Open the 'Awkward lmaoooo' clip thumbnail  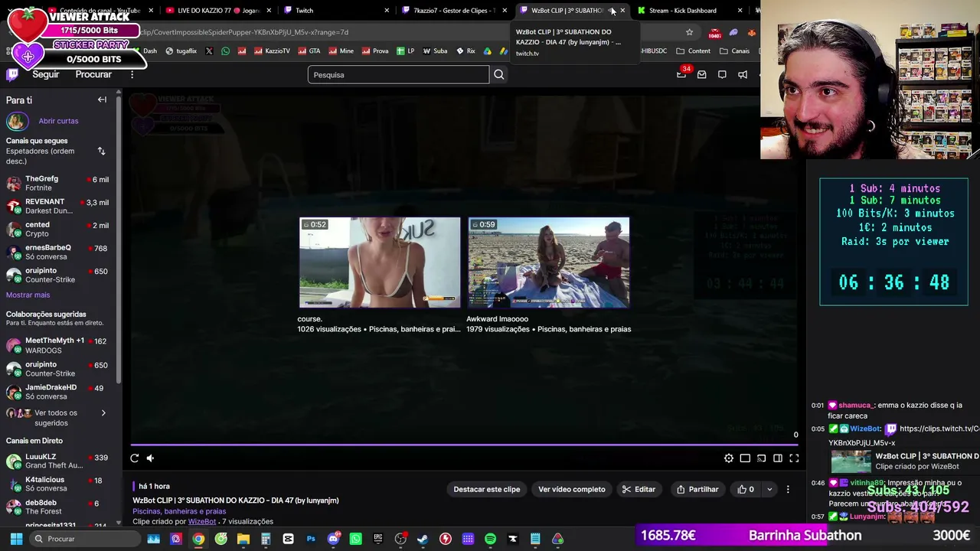[x=549, y=262]
